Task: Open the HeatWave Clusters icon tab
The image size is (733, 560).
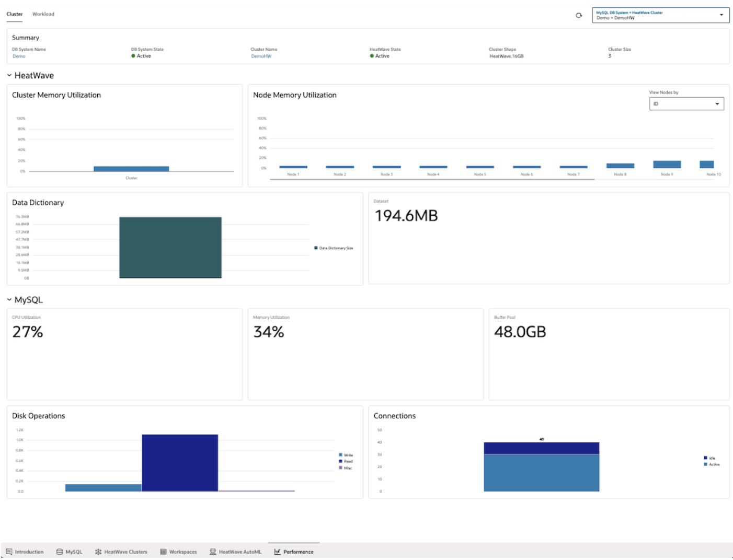Action: (x=98, y=552)
